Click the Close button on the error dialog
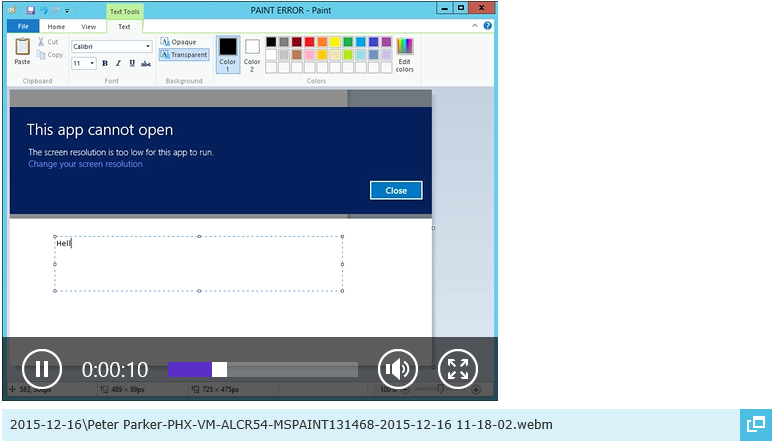Viewport: 774px width, 442px height. pos(396,190)
